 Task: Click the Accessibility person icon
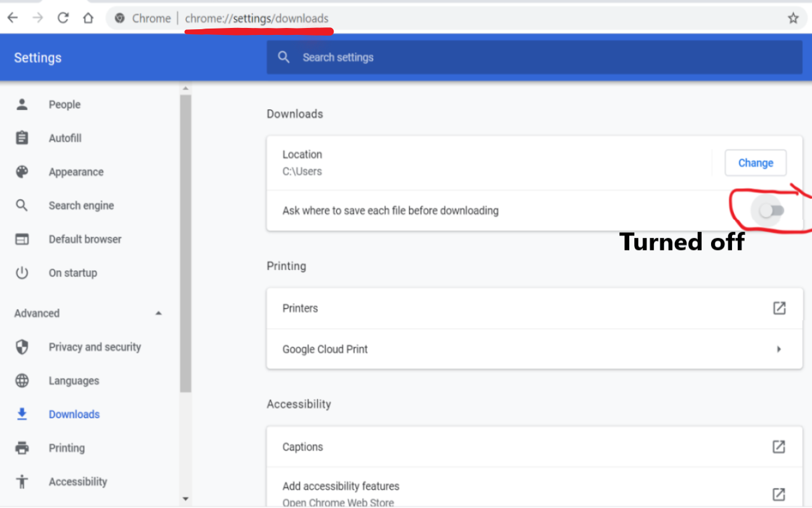(22, 481)
